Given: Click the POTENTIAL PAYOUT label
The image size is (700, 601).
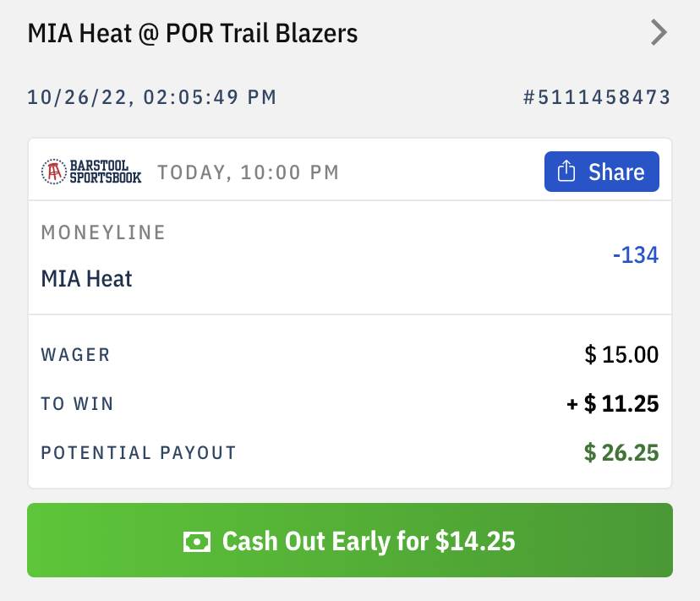Looking at the screenshot, I should point(139,453).
